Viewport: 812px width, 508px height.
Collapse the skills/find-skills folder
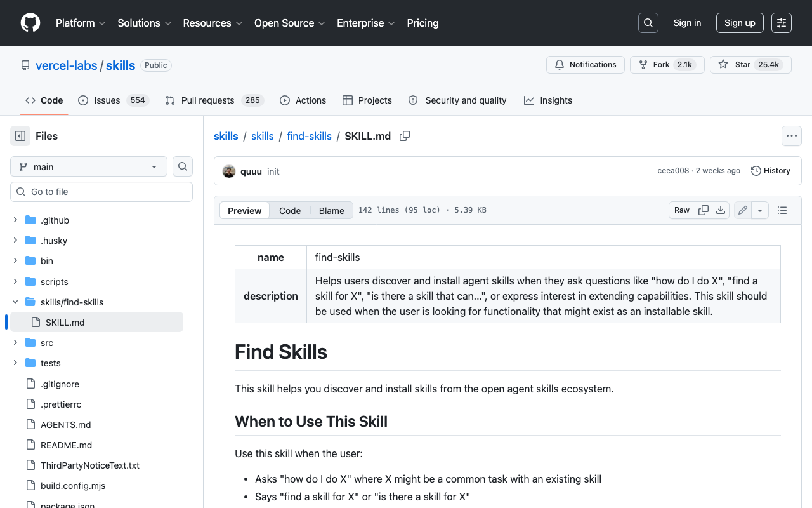pyautogui.click(x=15, y=302)
